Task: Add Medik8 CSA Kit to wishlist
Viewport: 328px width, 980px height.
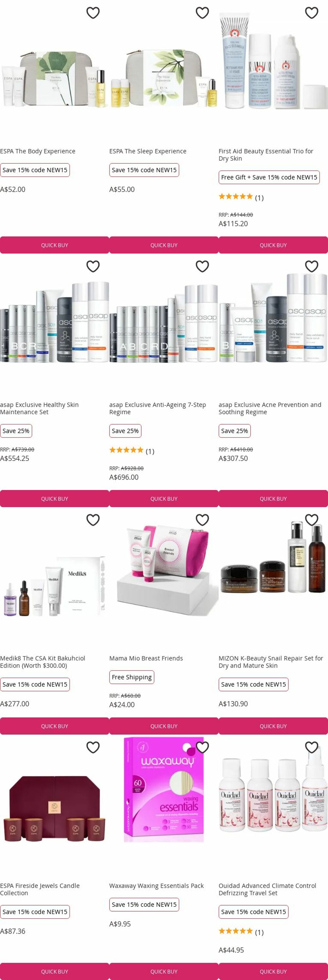Action: 93,520
